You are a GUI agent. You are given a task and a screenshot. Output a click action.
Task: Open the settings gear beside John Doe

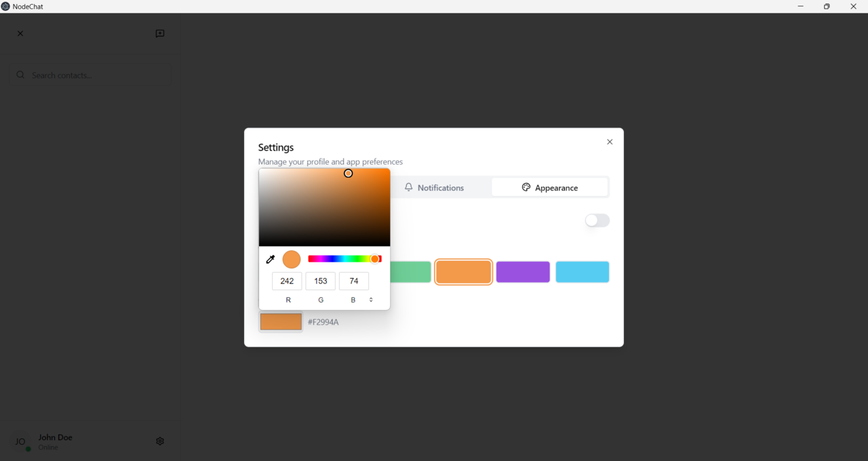pyautogui.click(x=160, y=441)
